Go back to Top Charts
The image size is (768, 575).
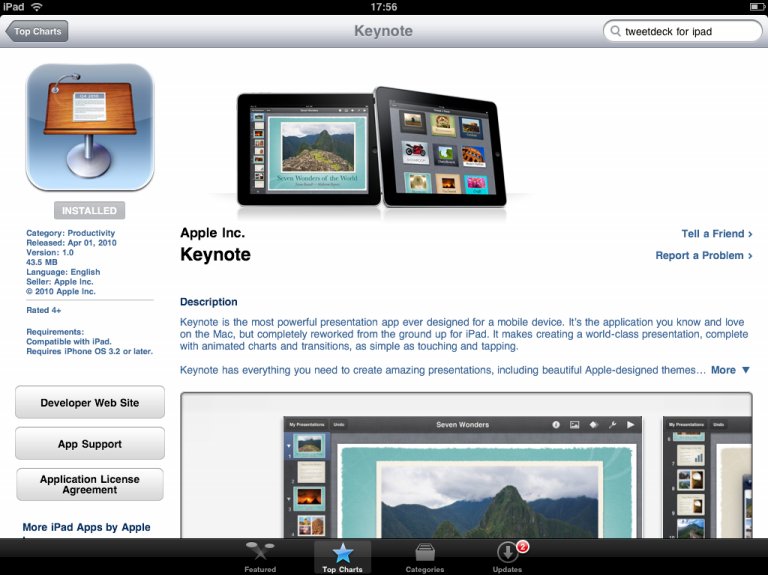point(38,32)
